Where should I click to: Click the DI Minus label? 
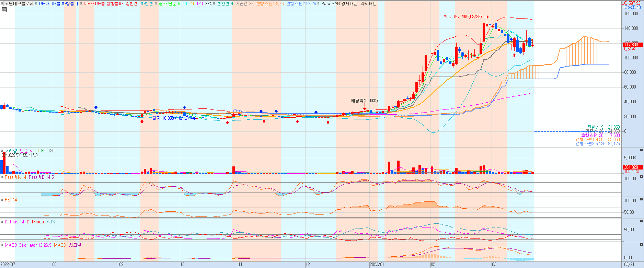tap(35, 222)
